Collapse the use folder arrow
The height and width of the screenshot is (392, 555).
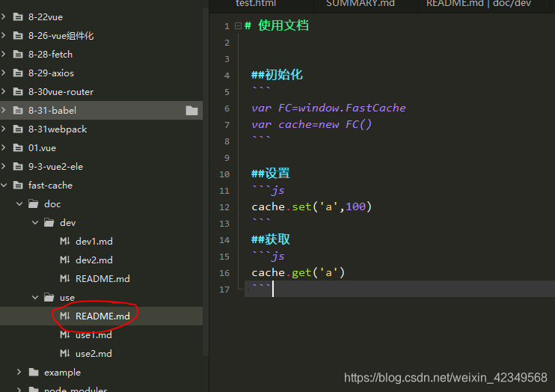tap(35, 298)
